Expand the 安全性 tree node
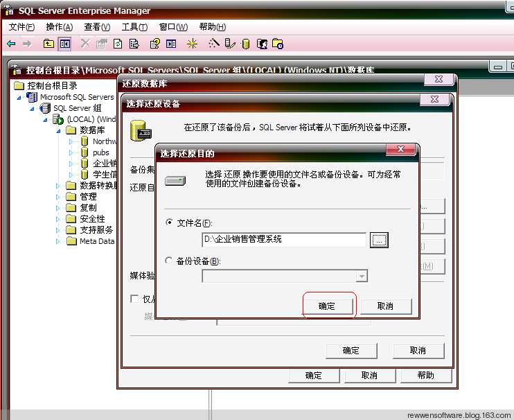514x420 pixels. pyautogui.click(x=57, y=219)
